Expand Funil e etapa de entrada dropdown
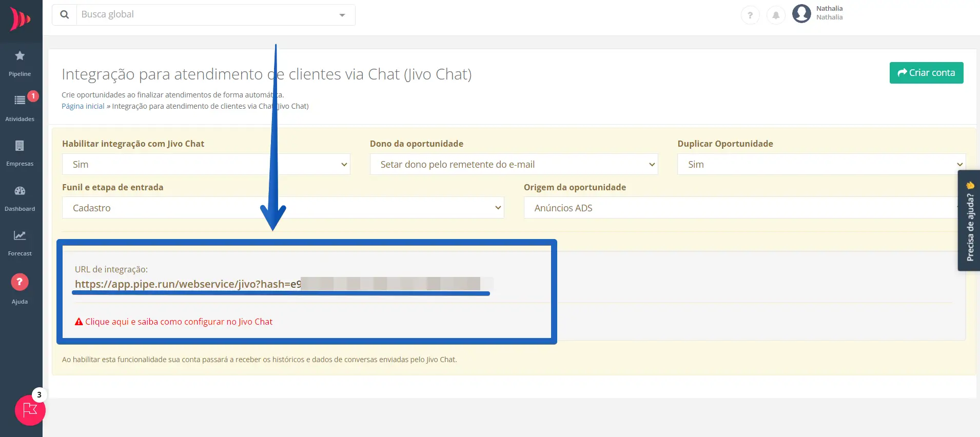The width and height of the screenshot is (980, 437). coord(283,208)
